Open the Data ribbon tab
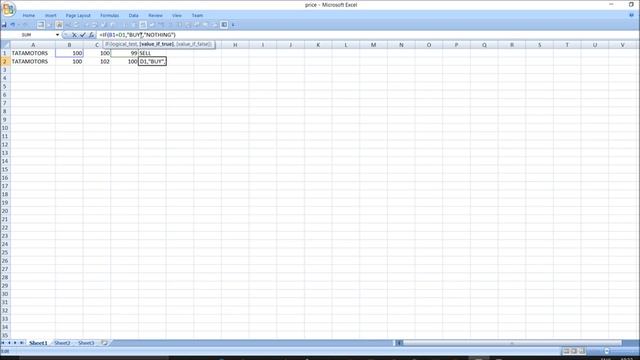This screenshot has height=360, width=640. click(x=133, y=16)
